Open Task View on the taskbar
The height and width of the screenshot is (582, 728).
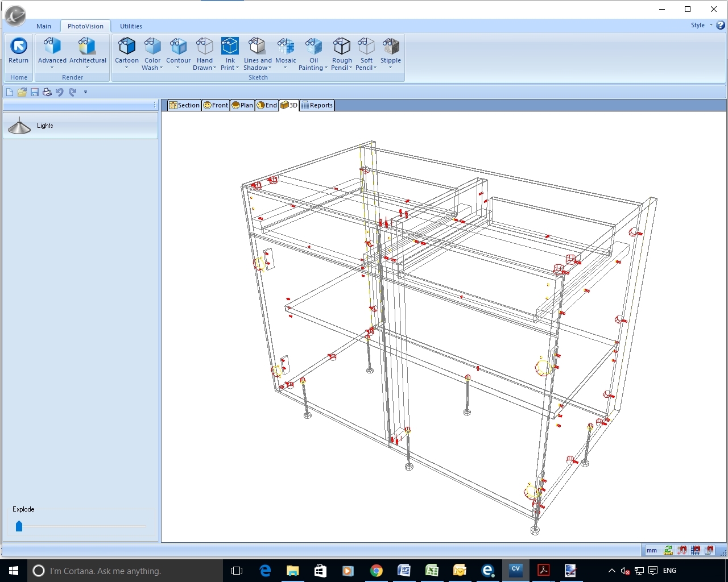[237, 571]
